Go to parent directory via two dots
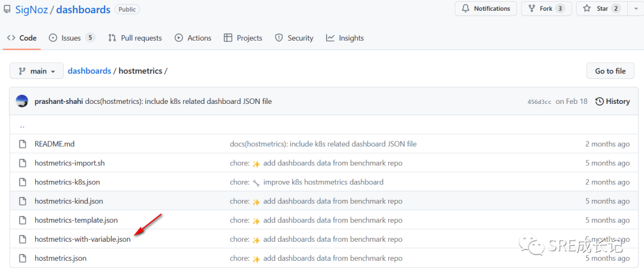The height and width of the screenshot is (274, 644). coord(22,126)
